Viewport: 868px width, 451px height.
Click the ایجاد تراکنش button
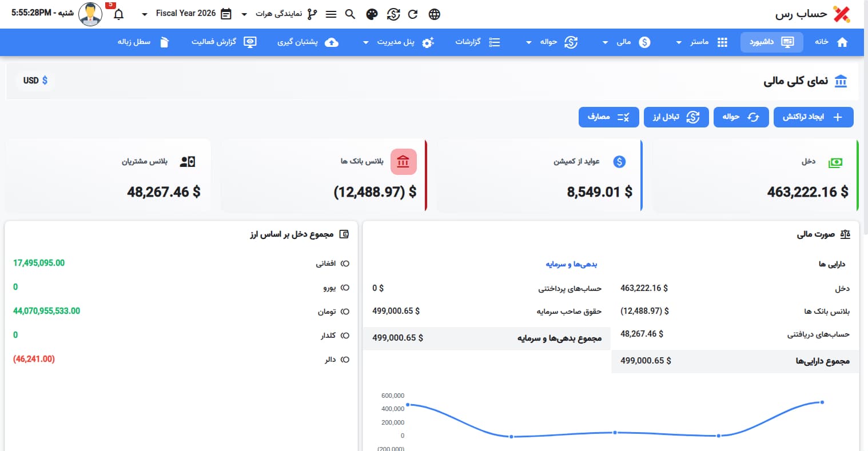coord(813,117)
